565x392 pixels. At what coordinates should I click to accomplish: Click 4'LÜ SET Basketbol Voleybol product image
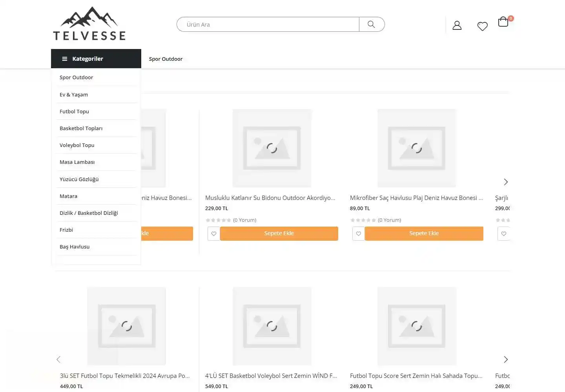(x=272, y=326)
